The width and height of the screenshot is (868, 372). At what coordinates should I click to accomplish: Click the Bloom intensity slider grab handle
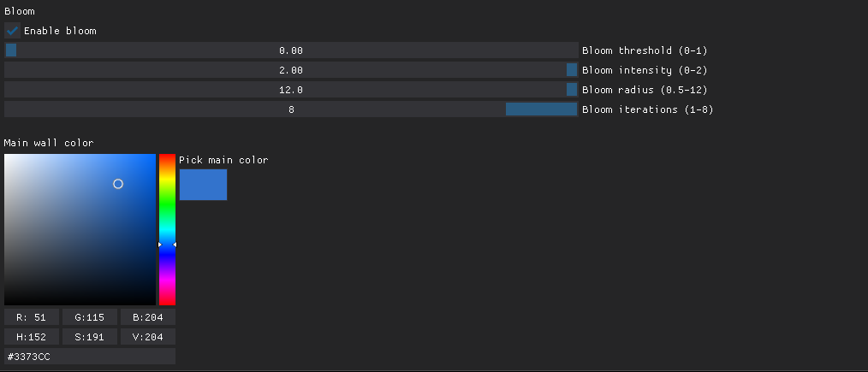click(572, 70)
